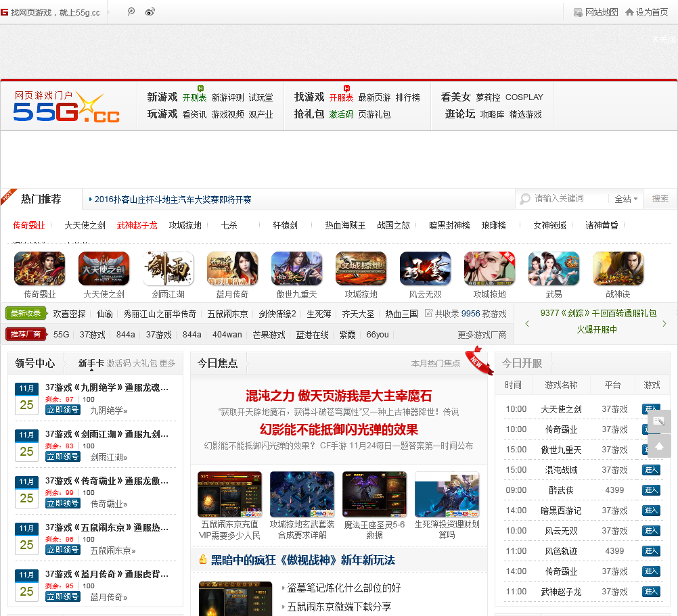
Task: Click the 最新收录 green label
Action: [x=26, y=313]
